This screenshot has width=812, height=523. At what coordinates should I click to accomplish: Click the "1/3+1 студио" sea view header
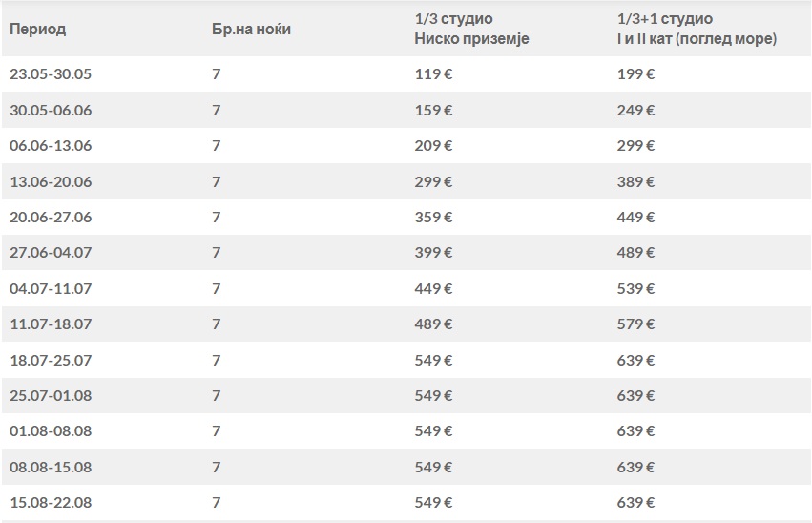pyautogui.click(x=696, y=29)
